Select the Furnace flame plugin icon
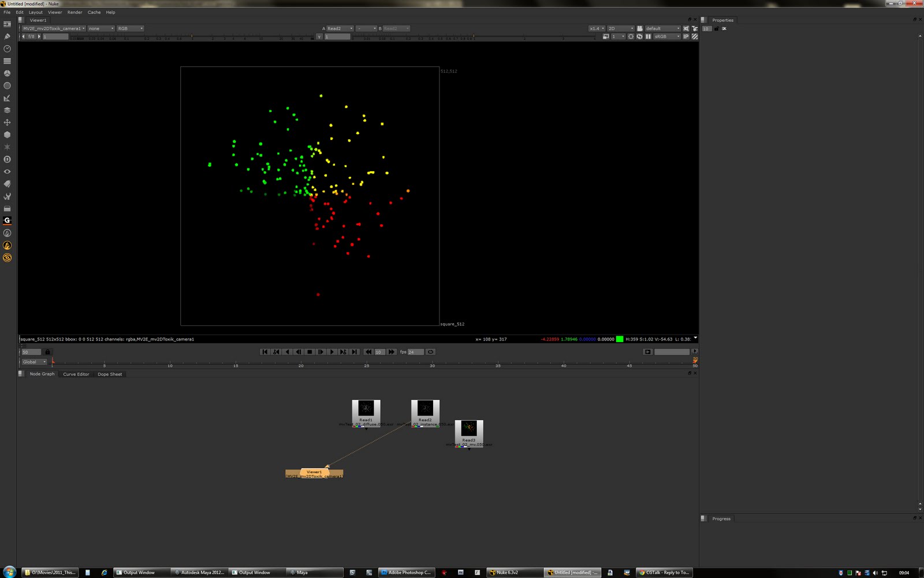This screenshot has width=924, height=578. pos(8,245)
